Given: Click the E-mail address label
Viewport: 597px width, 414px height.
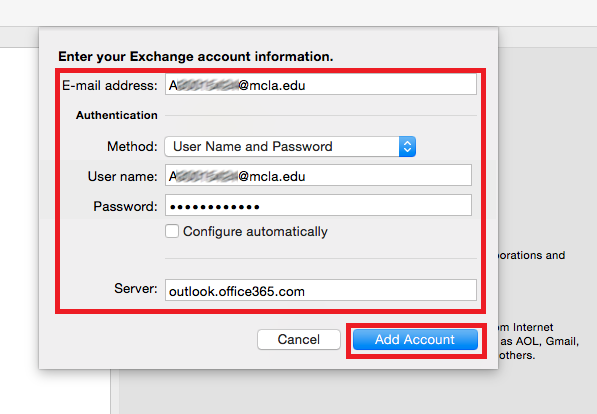Looking at the screenshot, I should 110,85.
